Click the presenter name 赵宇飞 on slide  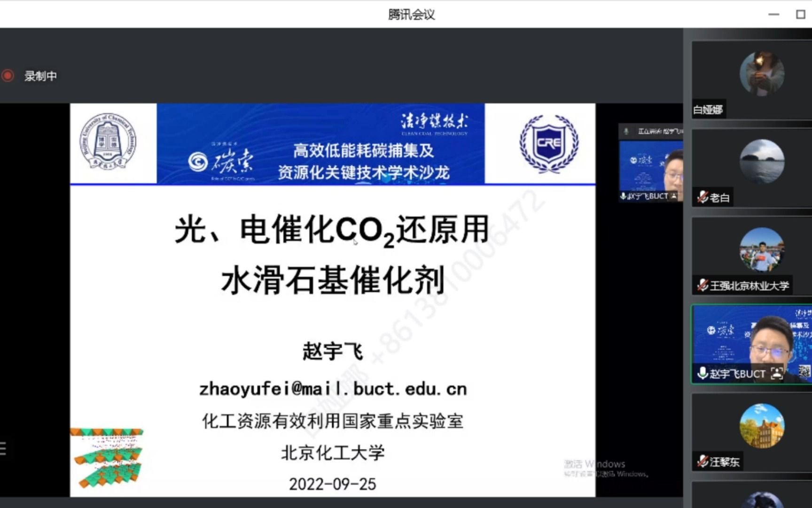click(333, 351)
